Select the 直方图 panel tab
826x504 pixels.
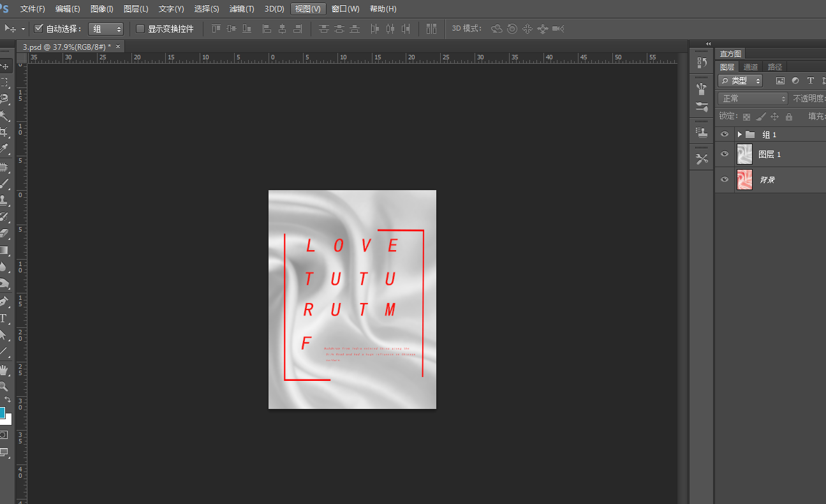(x=730, y=54)
